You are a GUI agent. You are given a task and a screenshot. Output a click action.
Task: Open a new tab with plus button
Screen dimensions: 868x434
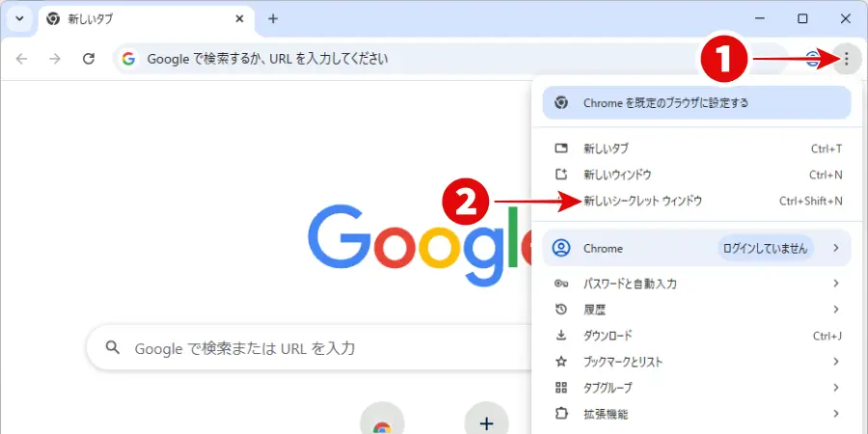(x=272, y=19)
